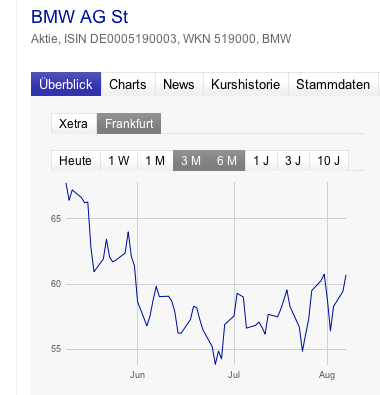Click the 65 y-axis label
380x395 pixels.
click(56, 219)
